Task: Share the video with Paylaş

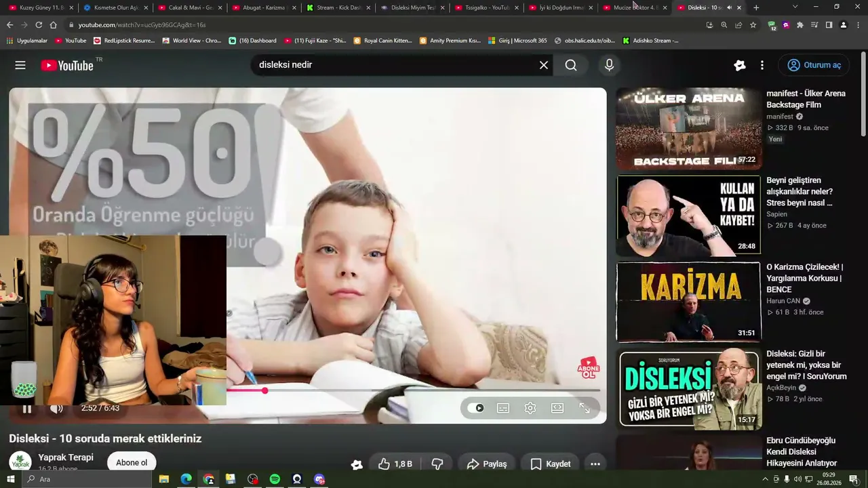Action: tap(487, 464)
